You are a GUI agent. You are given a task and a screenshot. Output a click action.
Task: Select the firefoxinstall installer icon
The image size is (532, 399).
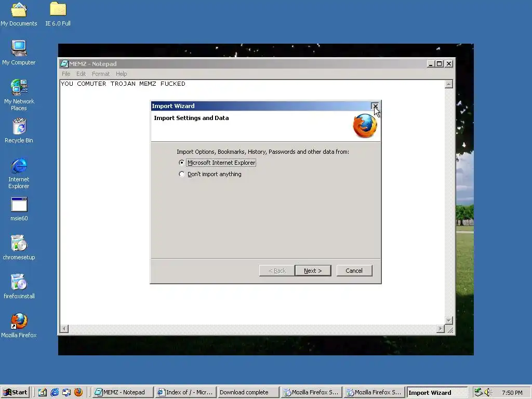(19, 287)
